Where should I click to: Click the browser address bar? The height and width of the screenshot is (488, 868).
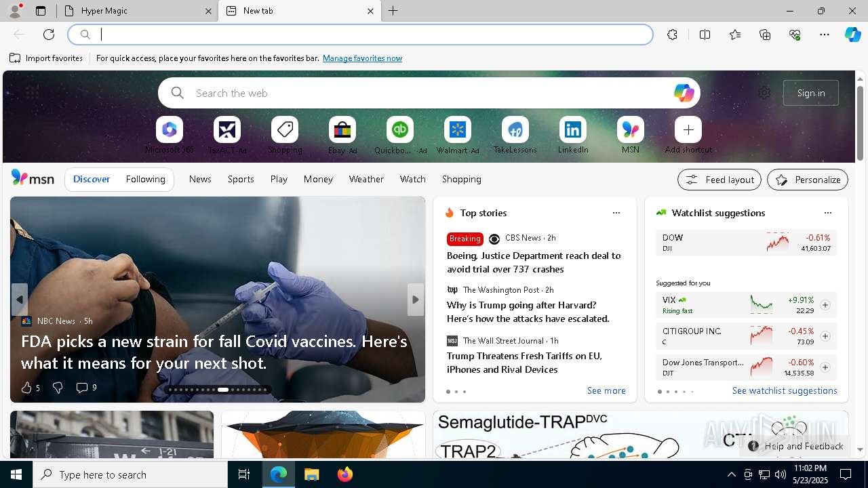(x=360, y=35)
